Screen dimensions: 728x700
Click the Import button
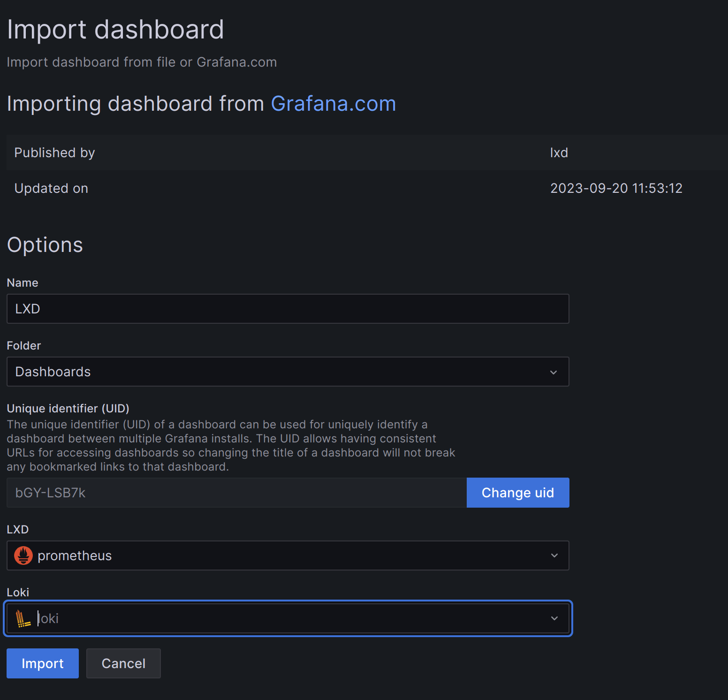42,663
